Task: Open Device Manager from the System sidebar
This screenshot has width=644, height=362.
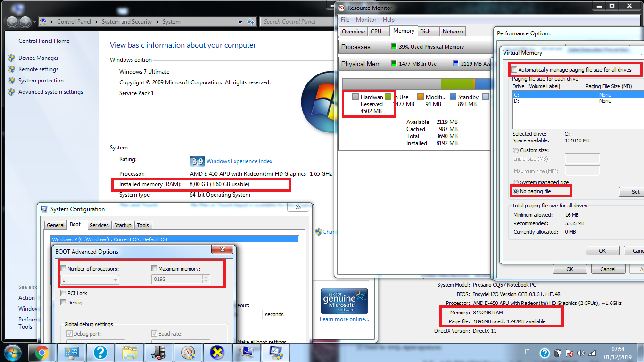Action: (38, 58)
